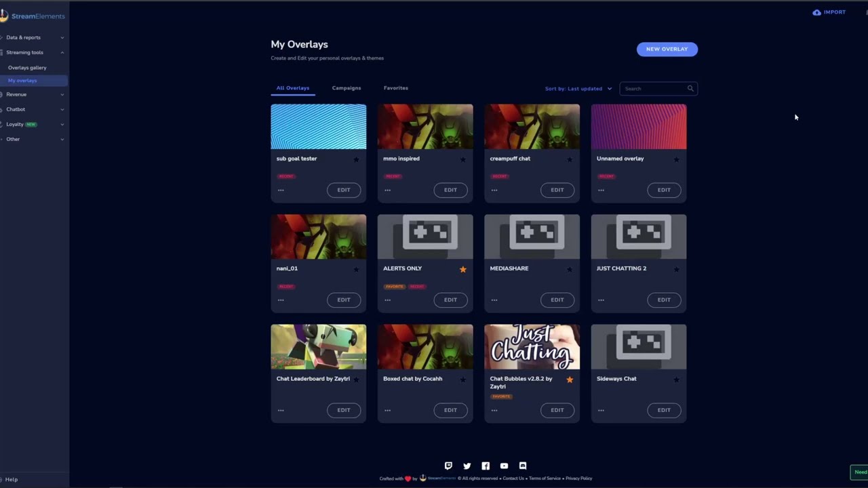This screenshot has height=488, width=868.
Task: Edit the nani_01 overlay
Action: point(344,300)
